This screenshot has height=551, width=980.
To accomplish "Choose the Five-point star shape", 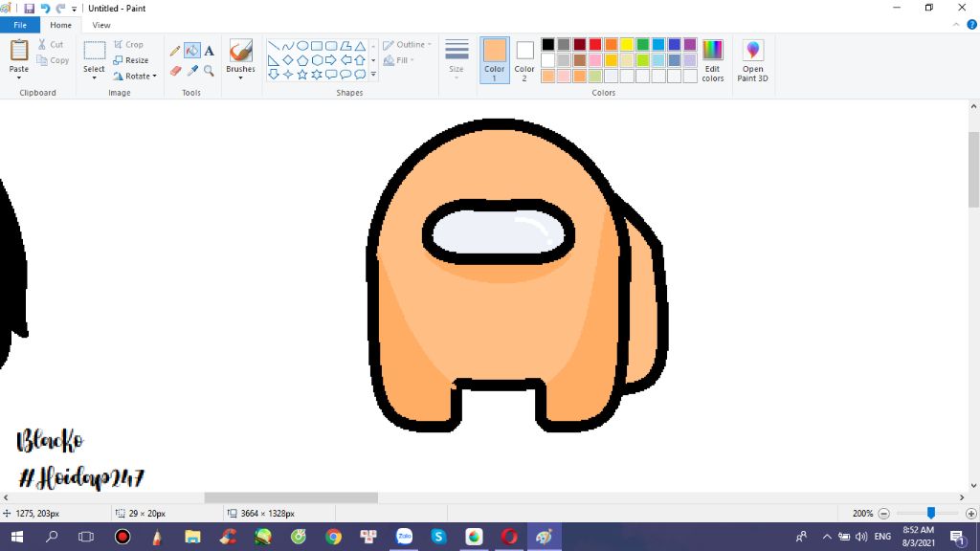I will tap(302, 75).
